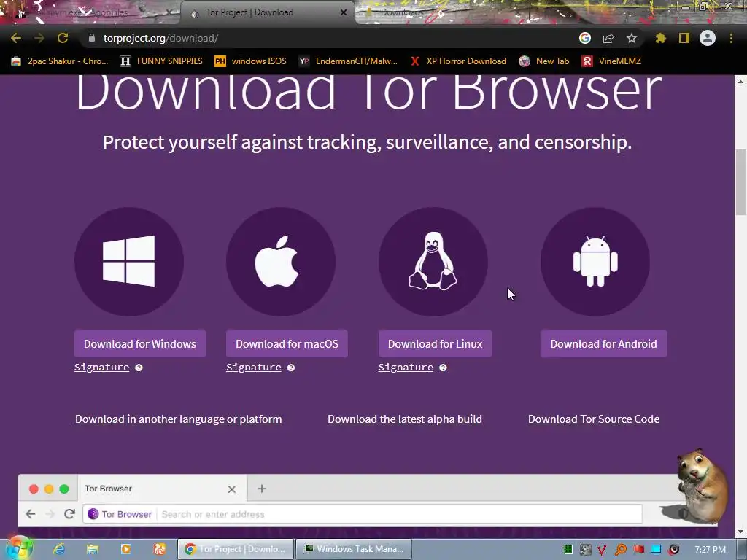The width and height of the screenshot is (747, 560).
Task: Open Windows Media Player taskbar icon
Action: pos(125,549)
